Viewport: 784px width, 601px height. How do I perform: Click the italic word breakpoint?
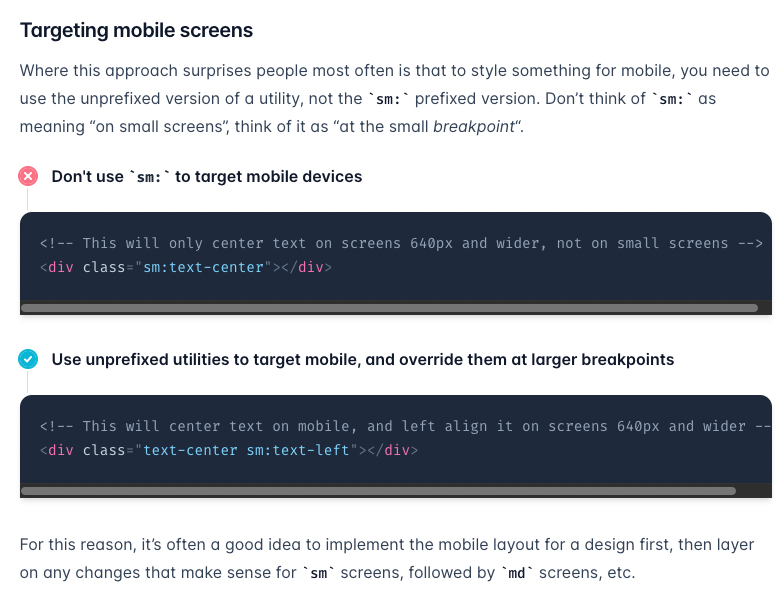pyautogui.click(x=474, y=126)
